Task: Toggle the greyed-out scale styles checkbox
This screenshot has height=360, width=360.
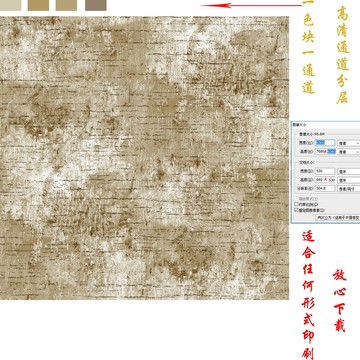Action: click(296, 198)
